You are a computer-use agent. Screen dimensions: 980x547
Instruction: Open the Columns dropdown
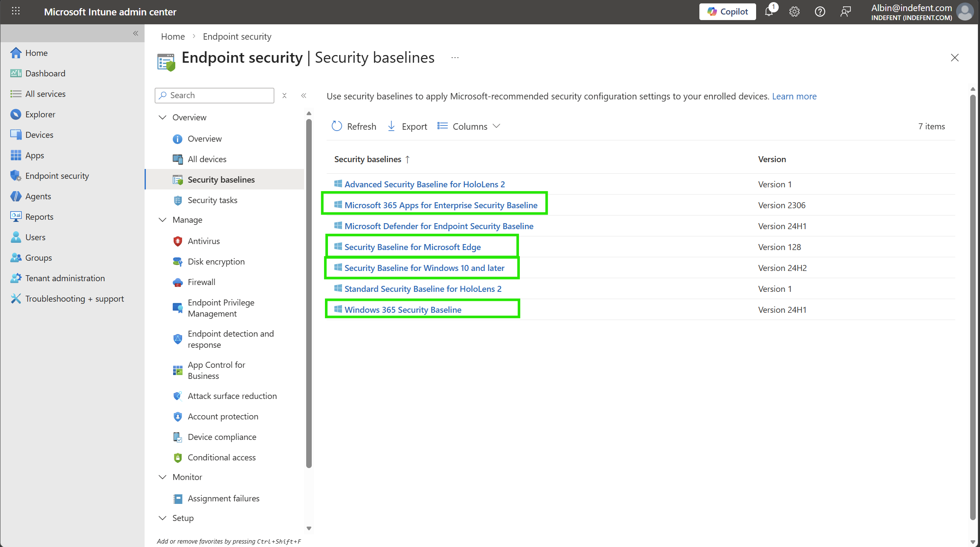(x=469, y=126)
